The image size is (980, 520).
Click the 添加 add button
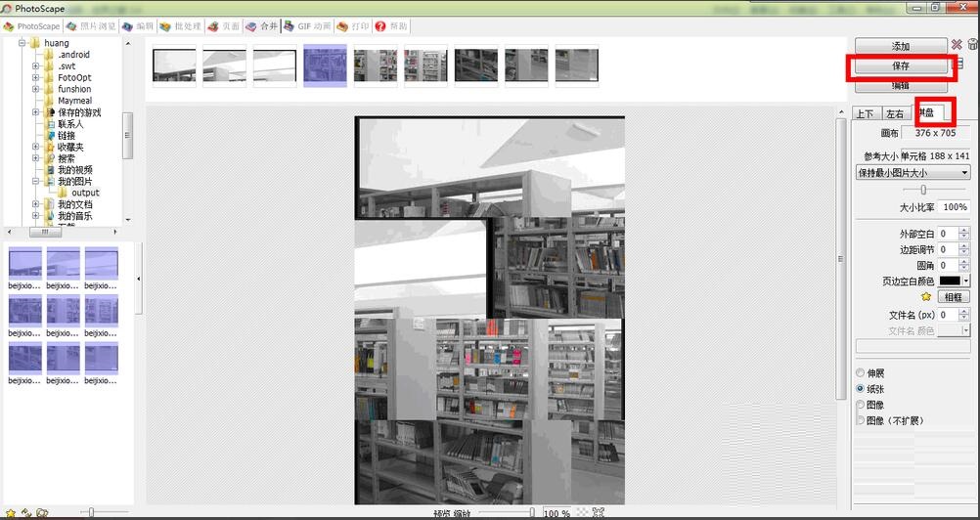(901, 46)
